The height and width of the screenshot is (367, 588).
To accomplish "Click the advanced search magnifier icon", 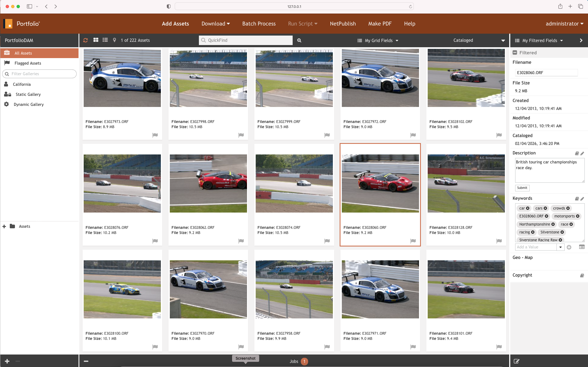I will pyautogui.click(x=299, y=40).
